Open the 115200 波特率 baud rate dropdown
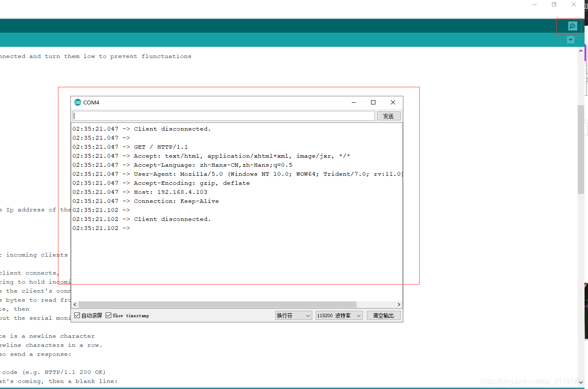Screen dimensions: 588x389 point(339,315)
